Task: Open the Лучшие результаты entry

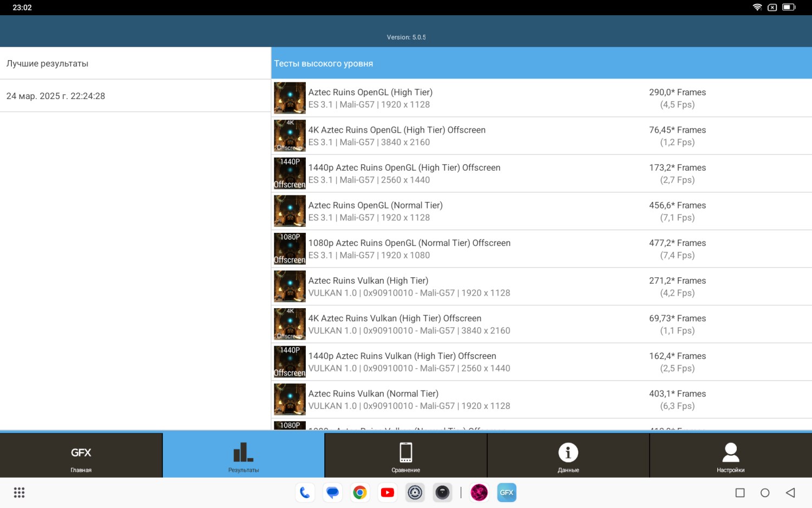Action: (x=135, y=63)
